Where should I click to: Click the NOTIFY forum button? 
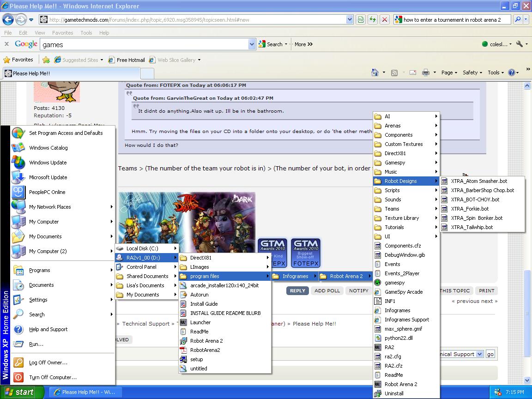359,291
